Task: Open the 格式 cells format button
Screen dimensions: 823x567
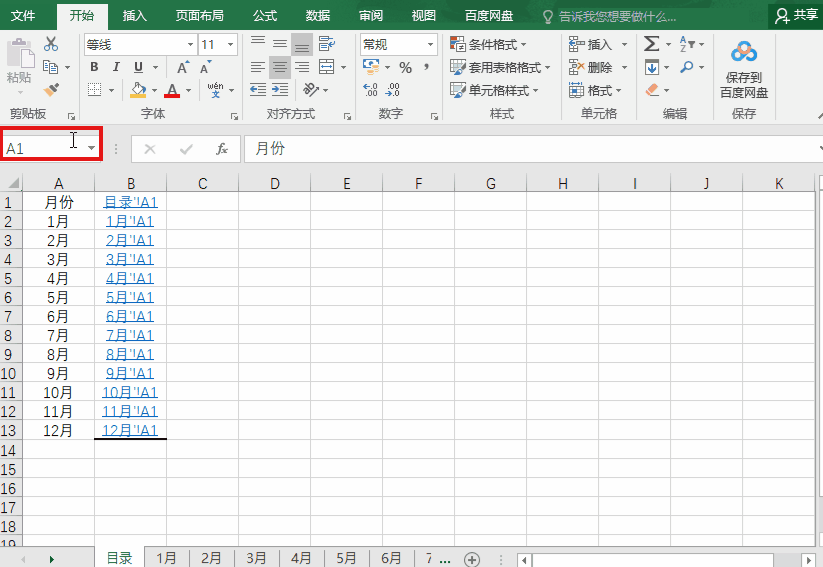Action: coord(596,90)
